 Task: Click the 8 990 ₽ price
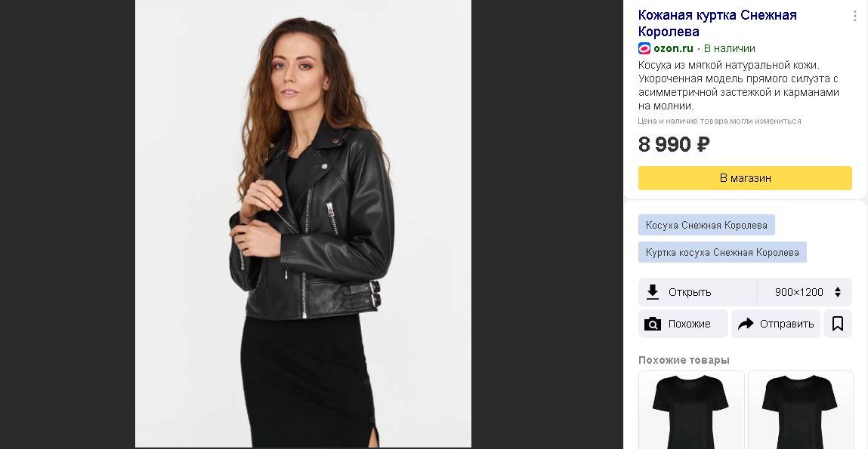tap(674, 144)
